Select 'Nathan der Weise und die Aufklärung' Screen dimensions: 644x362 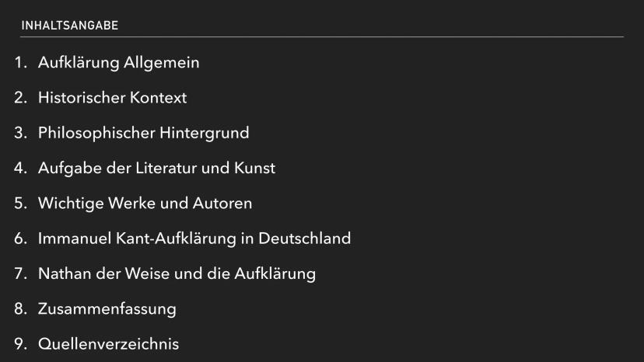(177, 273)
